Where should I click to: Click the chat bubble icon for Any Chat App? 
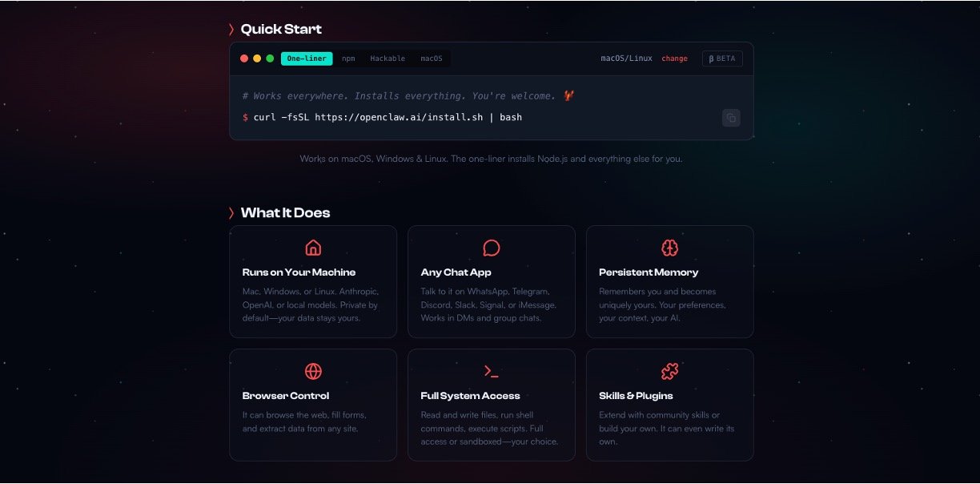pyautogui.click(x=492, y=248)
